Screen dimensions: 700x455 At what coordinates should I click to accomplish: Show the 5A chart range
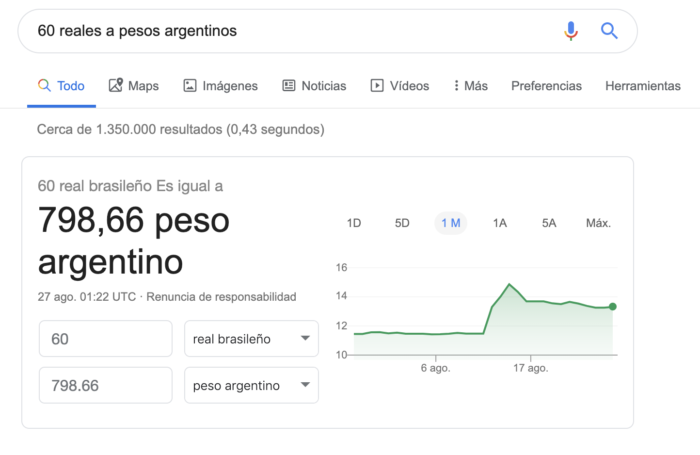[x=549, y=223]
